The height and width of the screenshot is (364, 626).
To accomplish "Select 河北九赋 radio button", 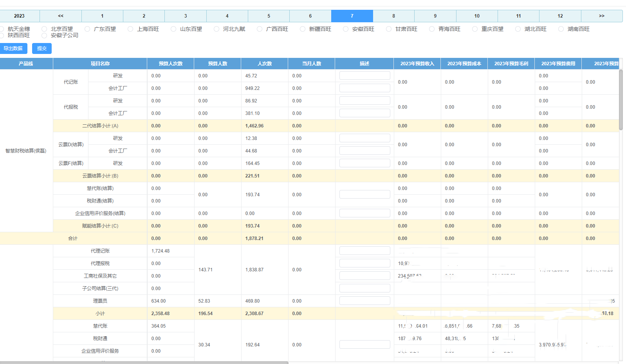I will 216,29.
